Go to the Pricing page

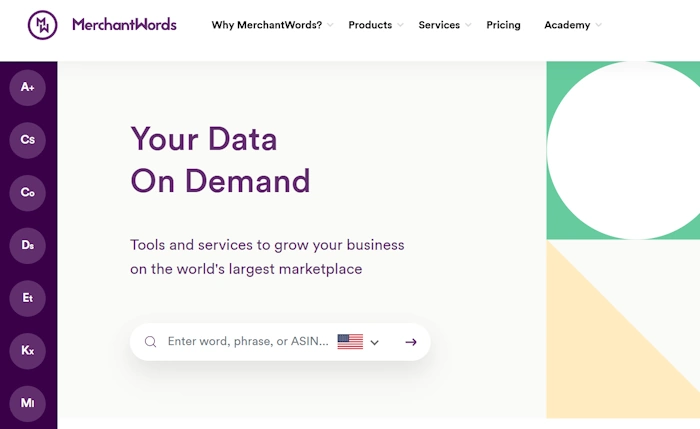pyautogui.click(x=503, y=25)
